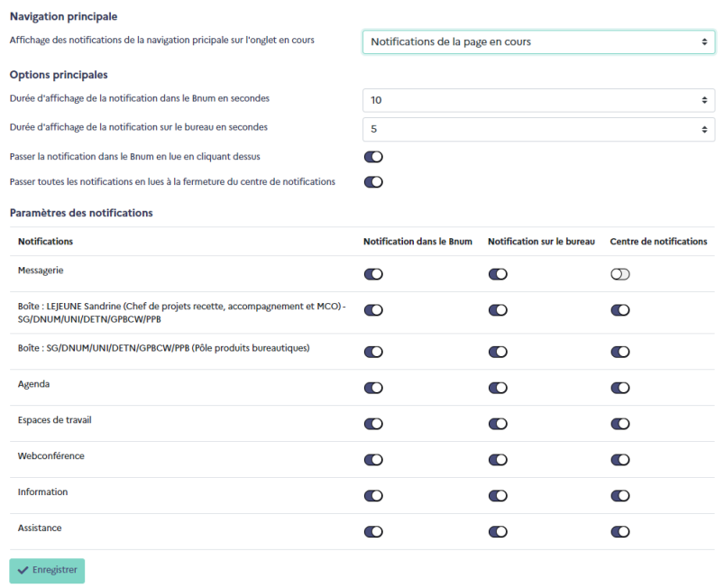Toggle Agenda Centre de notifications switch
The width and height of the screenshot is (724, 588).
(620, 388)
